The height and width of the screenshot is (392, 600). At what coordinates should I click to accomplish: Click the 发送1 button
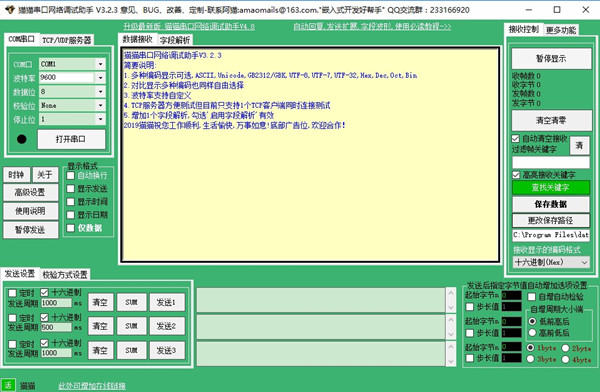[166, 302]
